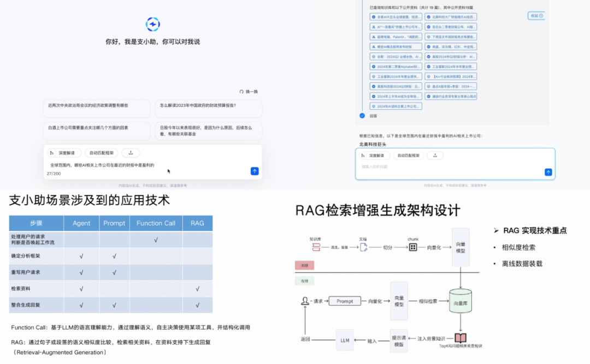Click the green 在线 label
Image resolution: width=590 pixels, height=364 pixels.
[x=304, y=281]
